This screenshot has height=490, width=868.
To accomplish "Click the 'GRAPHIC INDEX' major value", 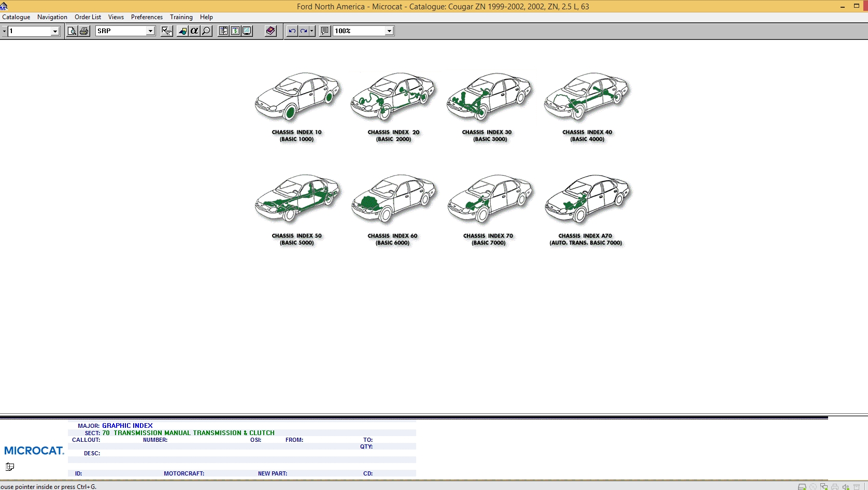I will 127,426.
